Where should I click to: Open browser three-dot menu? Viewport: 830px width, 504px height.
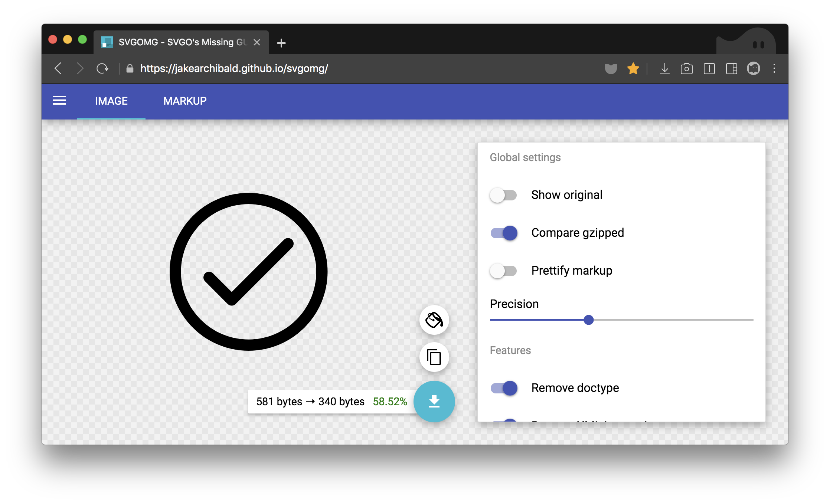[x=774, y=69]
